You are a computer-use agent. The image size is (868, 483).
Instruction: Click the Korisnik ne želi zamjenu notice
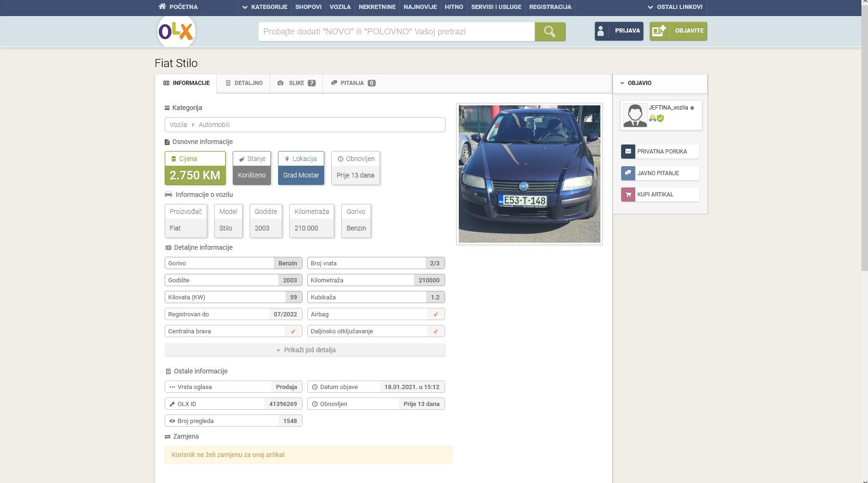[308, 455]
